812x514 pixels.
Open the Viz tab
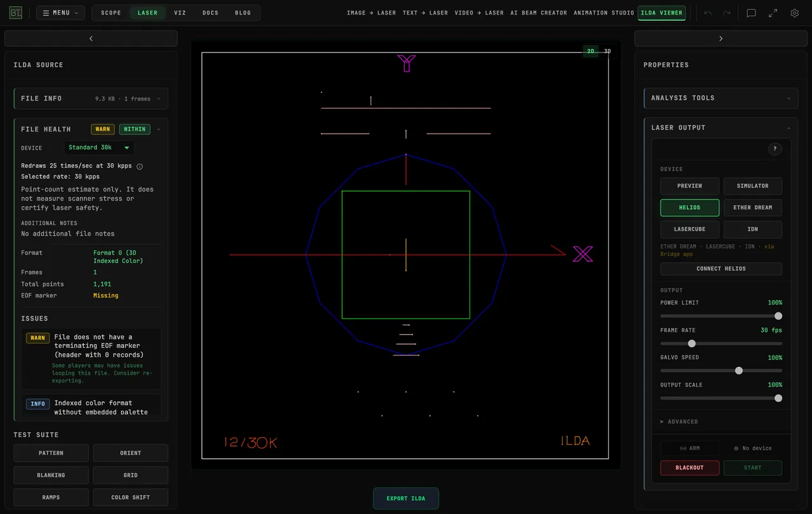coord(180,13)
